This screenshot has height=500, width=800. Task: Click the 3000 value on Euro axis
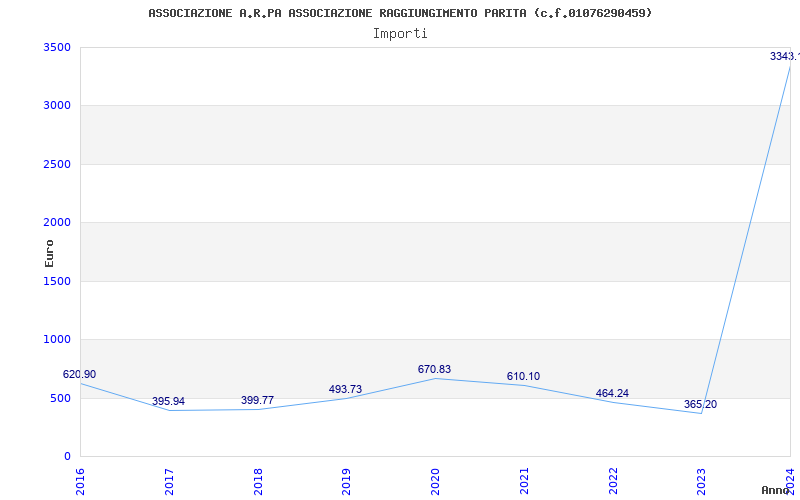(57, 106)
